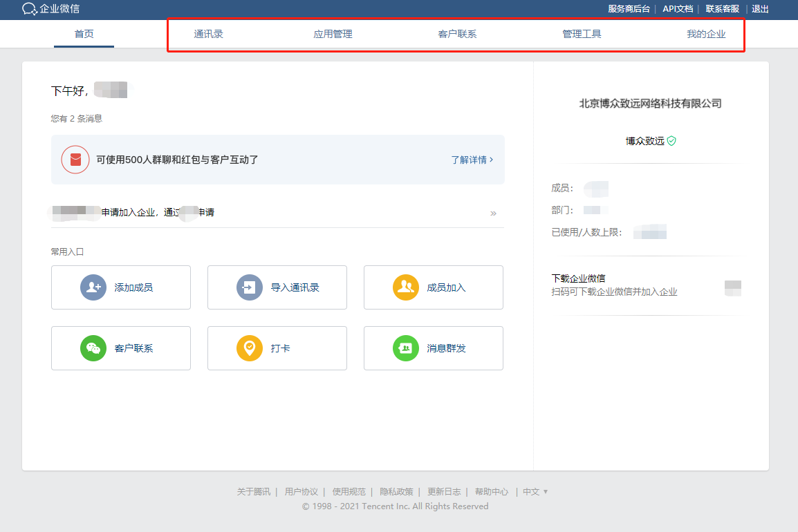Expand the join-request message with double chevron
Viewport: 798px width, 532px height.
[x=493, y=213]
